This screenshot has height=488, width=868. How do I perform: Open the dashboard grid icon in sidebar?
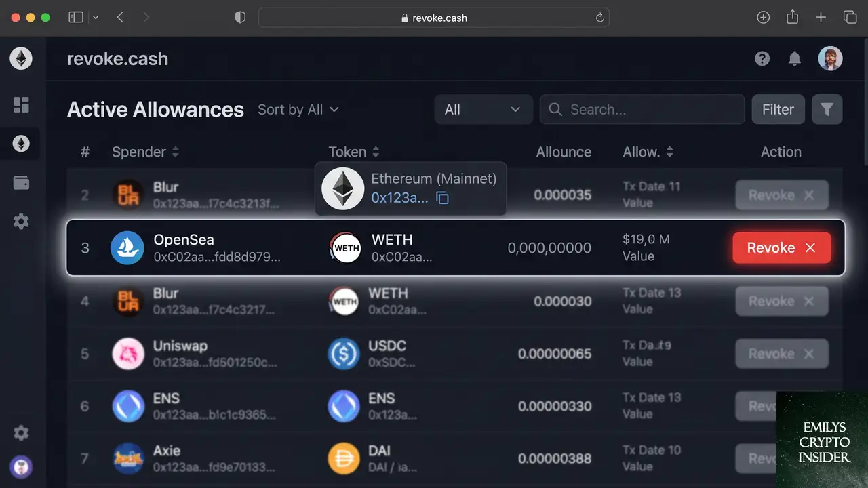point(21,104)
